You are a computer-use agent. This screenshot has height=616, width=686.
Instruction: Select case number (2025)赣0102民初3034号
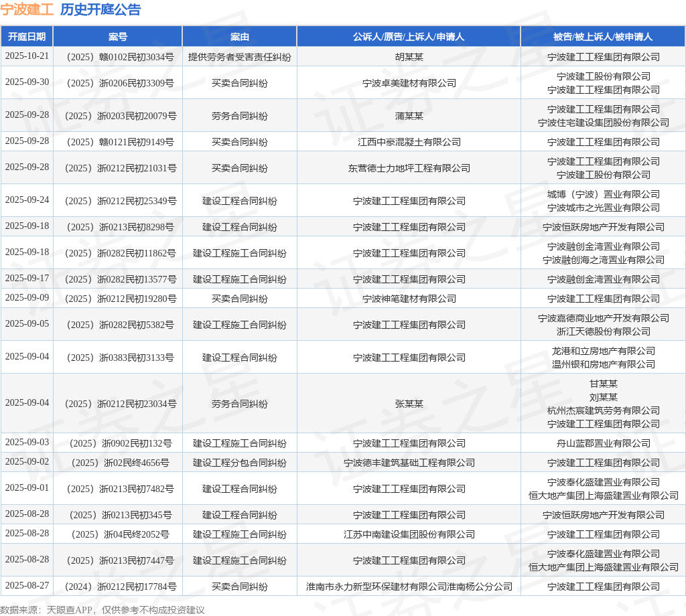(x=120, y=57)
